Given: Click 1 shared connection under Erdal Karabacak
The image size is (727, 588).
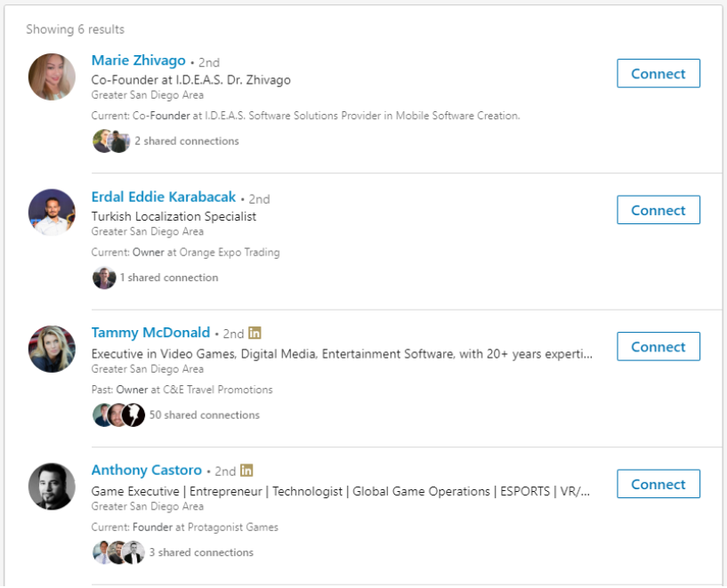Looking at the screenshot, I should coord(171,277).
